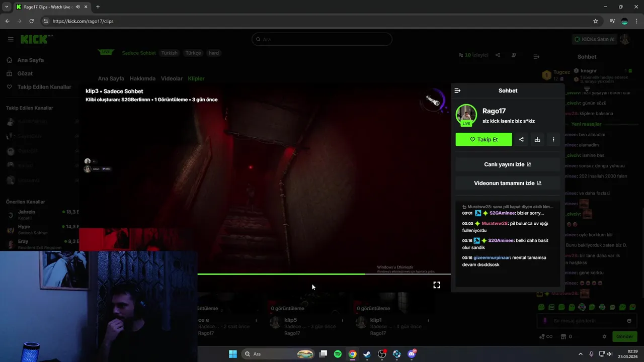Click the address bar URL kick.com/rago17/clips
The height and width of the screenshot is (362, 644).
point(83,21)
